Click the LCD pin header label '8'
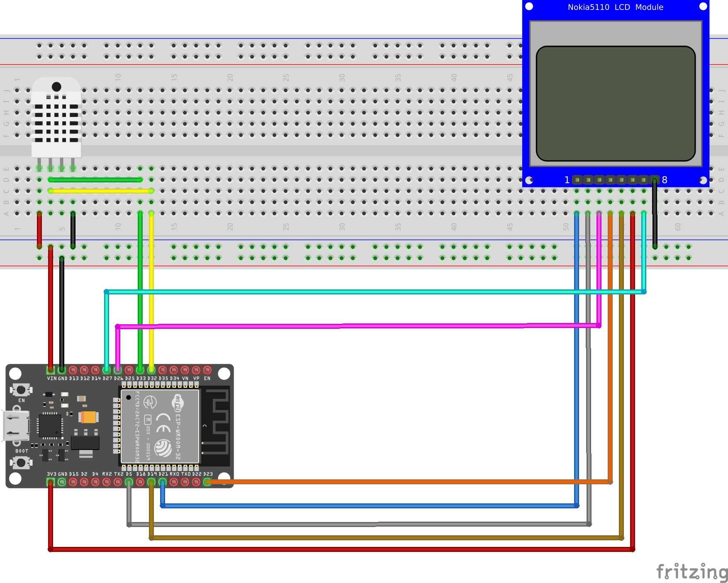Screen dimensions: 728x583 [665, 180]
